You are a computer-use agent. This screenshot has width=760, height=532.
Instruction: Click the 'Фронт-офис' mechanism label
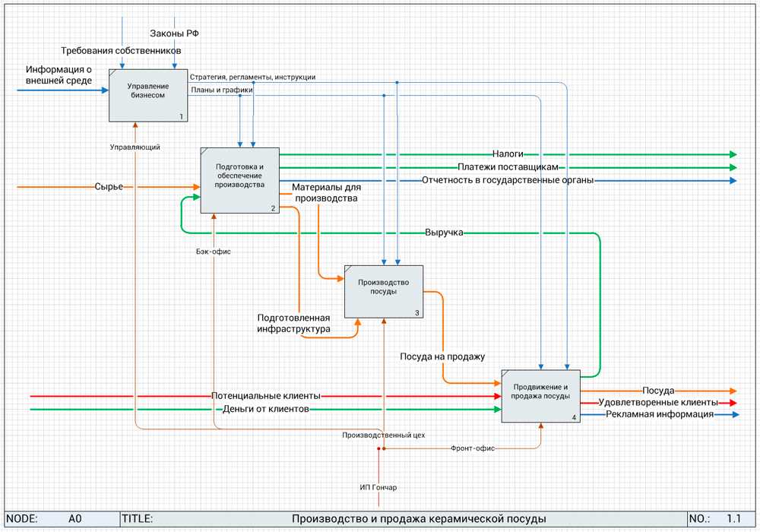[x=473, y=448]
